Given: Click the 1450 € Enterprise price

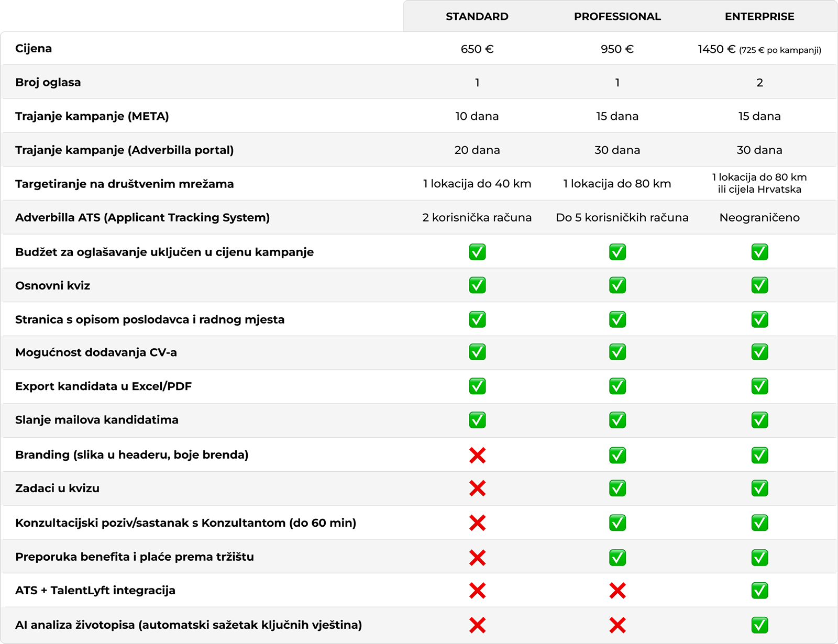Looking at the screenshot, I should tap(717, 49).
